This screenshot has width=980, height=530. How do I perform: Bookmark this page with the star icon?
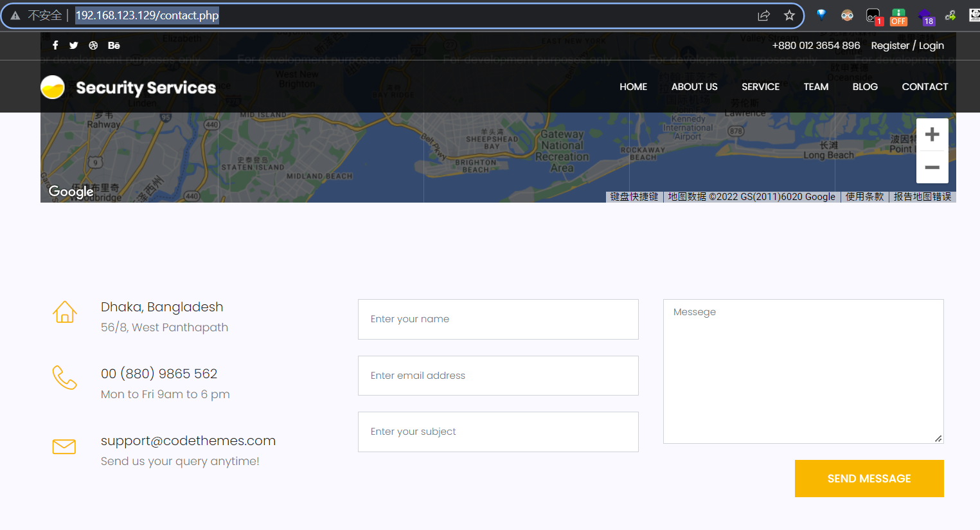(x=789, y=15)
